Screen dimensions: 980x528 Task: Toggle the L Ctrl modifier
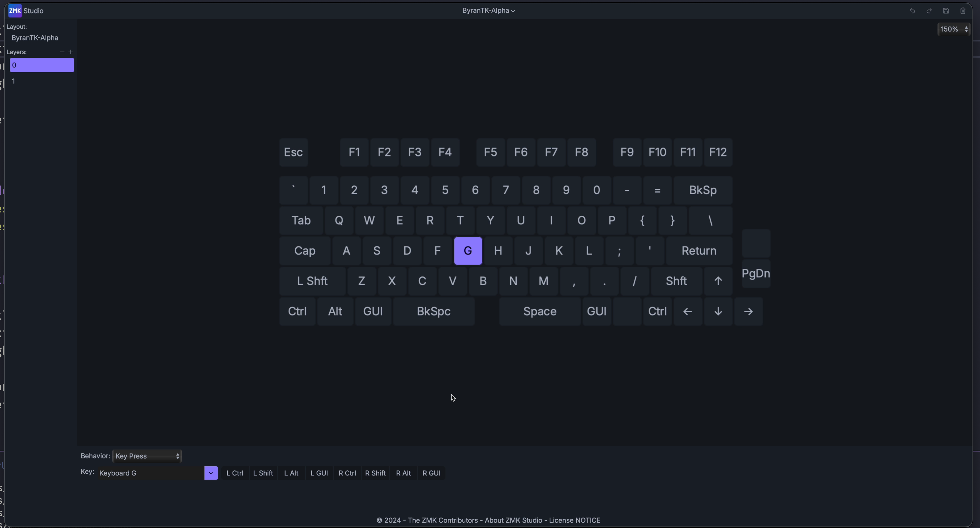235,473
